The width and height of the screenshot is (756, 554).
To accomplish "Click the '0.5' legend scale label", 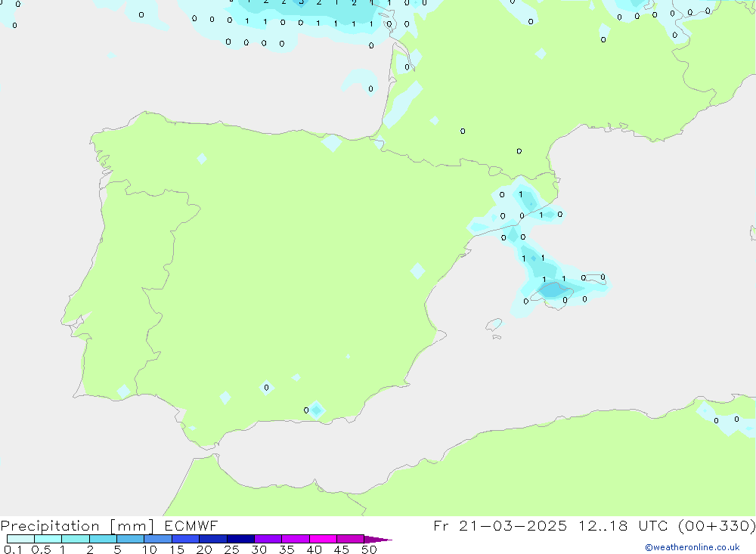I will tap(41, 549).
